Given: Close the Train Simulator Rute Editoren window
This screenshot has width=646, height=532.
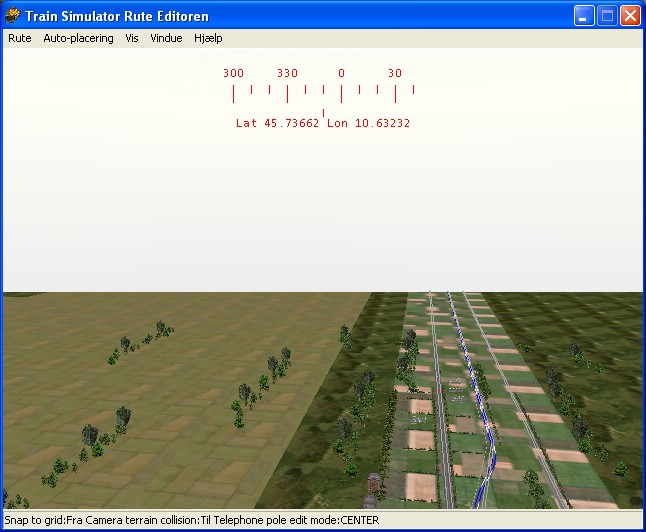Looking at the screenshot, I should (630, 16).
